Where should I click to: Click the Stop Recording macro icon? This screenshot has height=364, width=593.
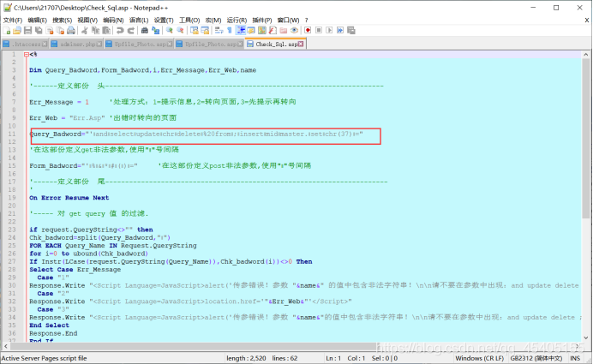(319, 30)
